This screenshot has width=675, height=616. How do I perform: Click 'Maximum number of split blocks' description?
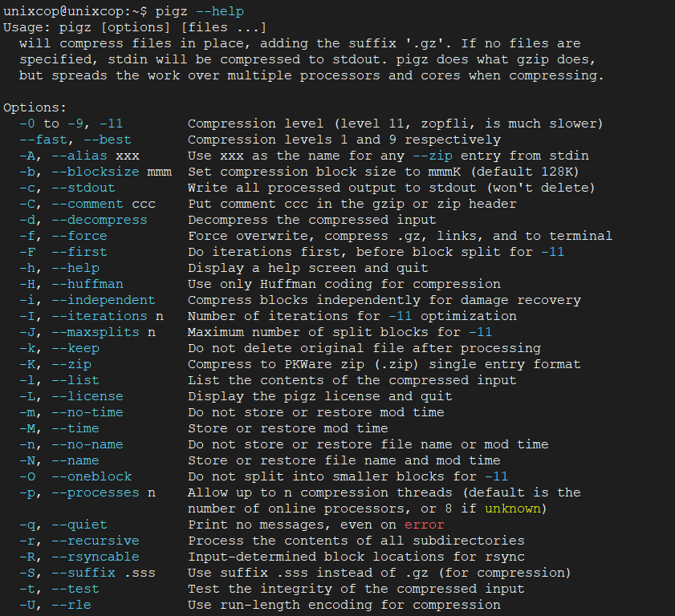(x=308, y=333)
